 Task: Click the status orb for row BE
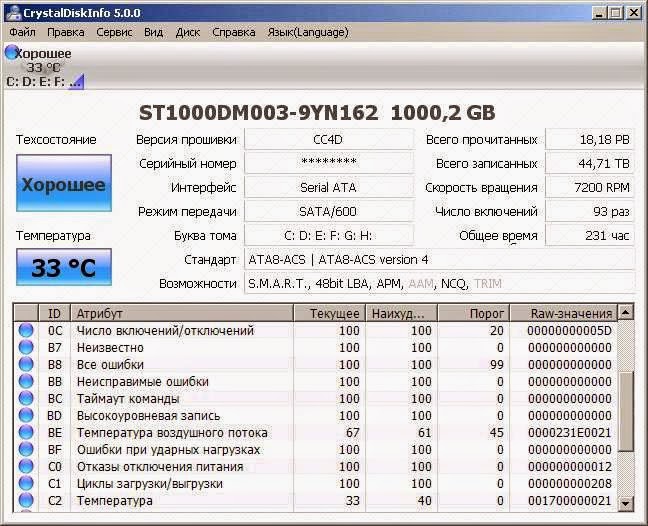point(26,432)
